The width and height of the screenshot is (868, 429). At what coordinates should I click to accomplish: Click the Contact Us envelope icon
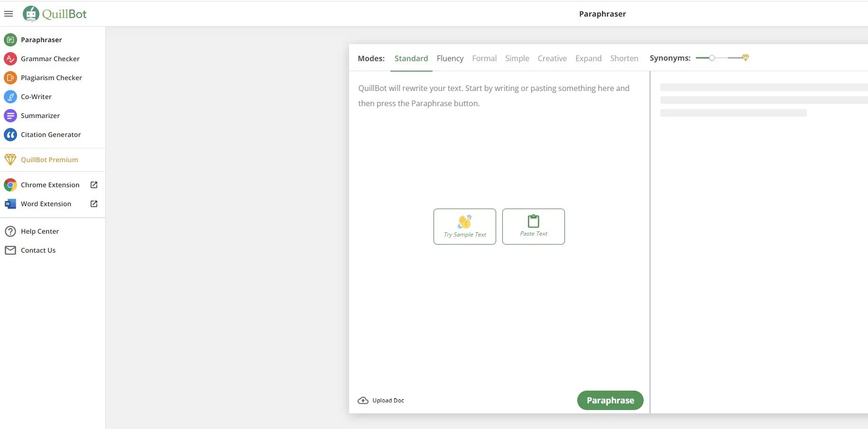point(10,250)
